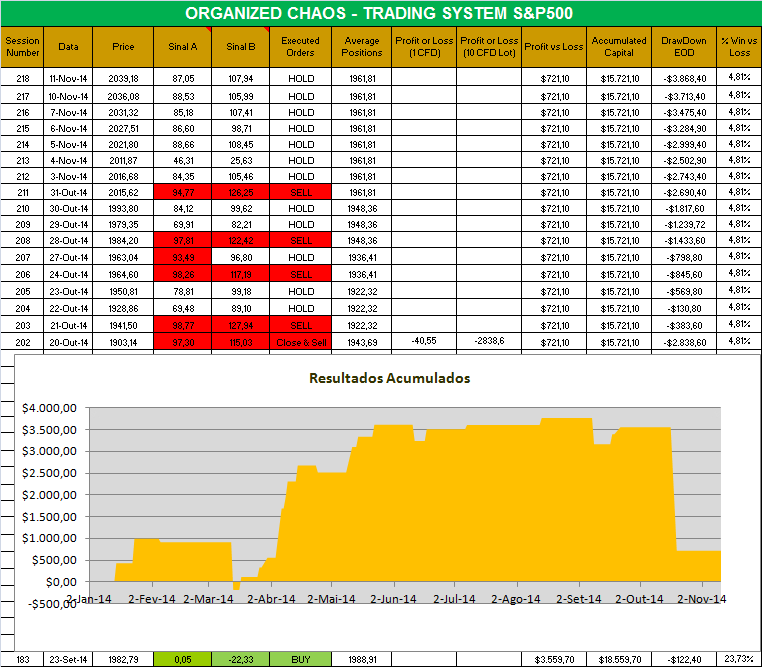The width and height of the screenshot is (762, 667).
Task: Click red Sinal A value 93,49
Action: 183,257
